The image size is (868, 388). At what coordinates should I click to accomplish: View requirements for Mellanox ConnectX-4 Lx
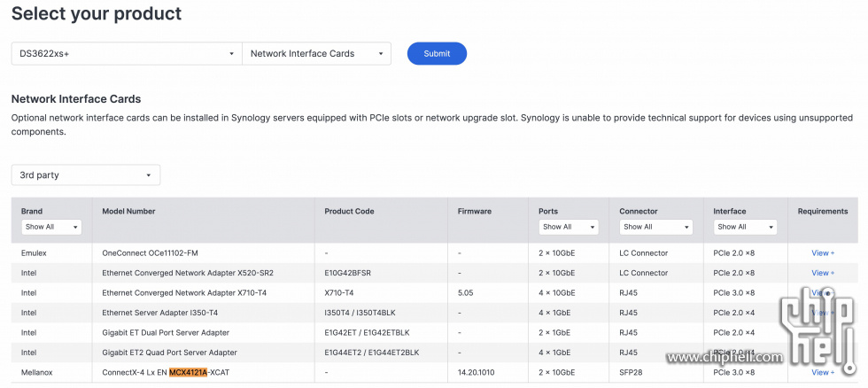click(x=823, y=373)
